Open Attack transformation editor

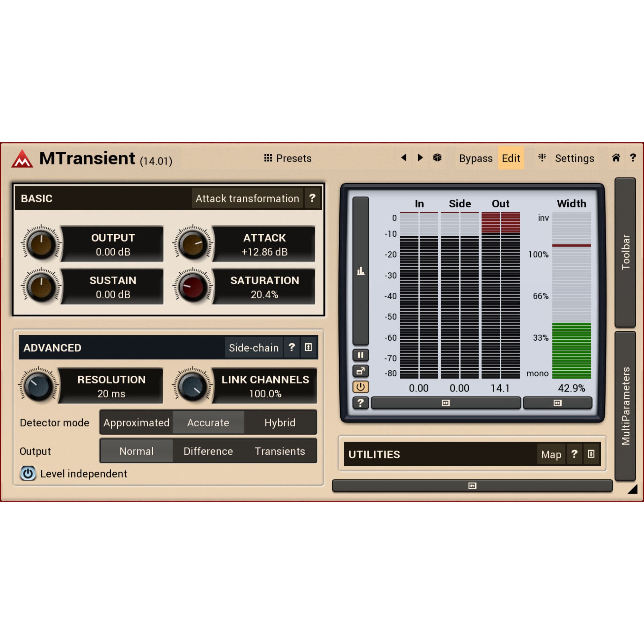(x=247, y=198)
